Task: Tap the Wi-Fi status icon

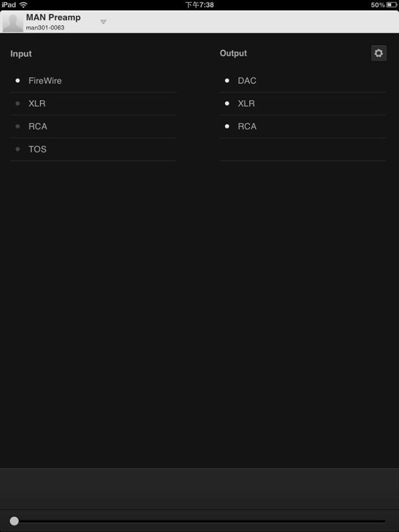Action: tap(23, 5)
